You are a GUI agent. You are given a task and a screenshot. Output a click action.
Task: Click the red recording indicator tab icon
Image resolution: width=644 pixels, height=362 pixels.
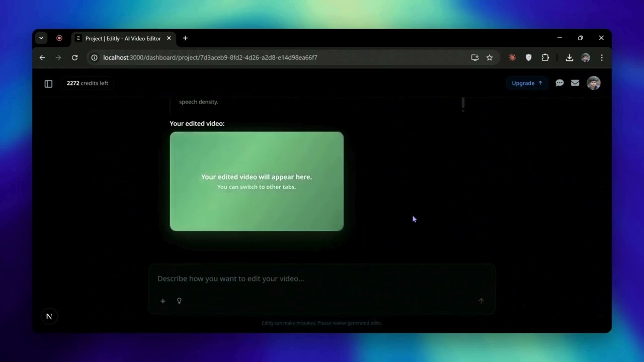tap(59, 38)
